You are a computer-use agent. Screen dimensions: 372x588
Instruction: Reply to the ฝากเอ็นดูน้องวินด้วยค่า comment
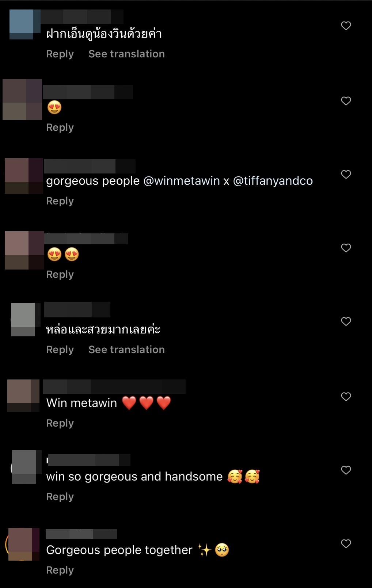[60, 54]
